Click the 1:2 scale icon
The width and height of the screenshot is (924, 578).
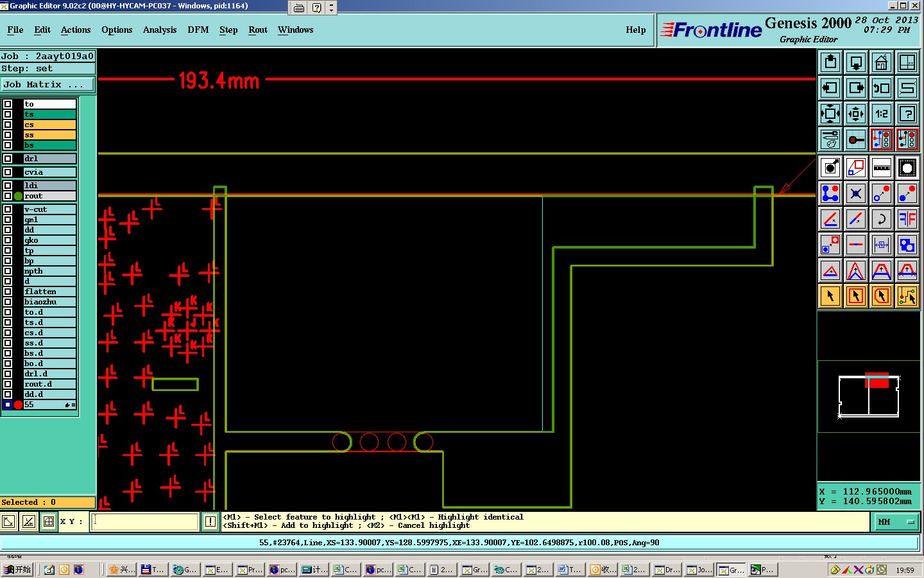pos(882,114)
